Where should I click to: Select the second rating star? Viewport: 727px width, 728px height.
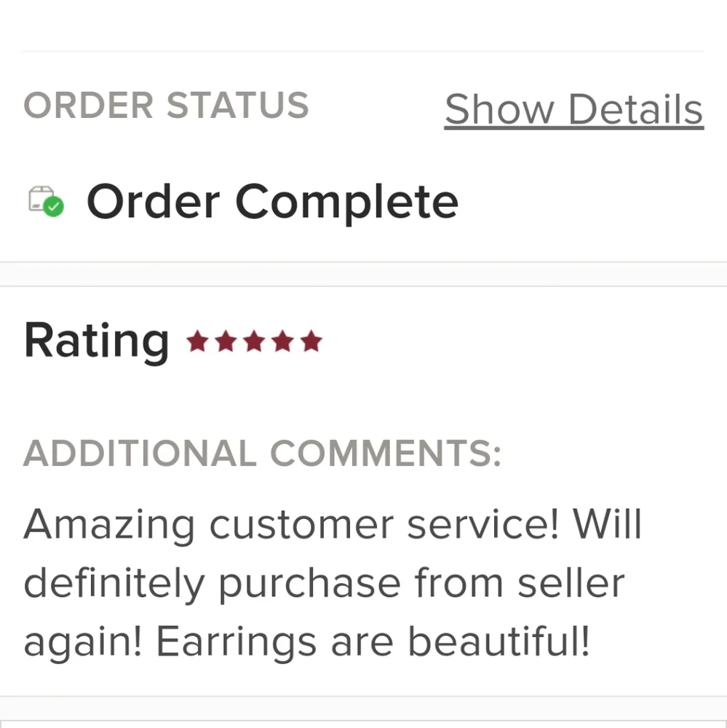226,341
